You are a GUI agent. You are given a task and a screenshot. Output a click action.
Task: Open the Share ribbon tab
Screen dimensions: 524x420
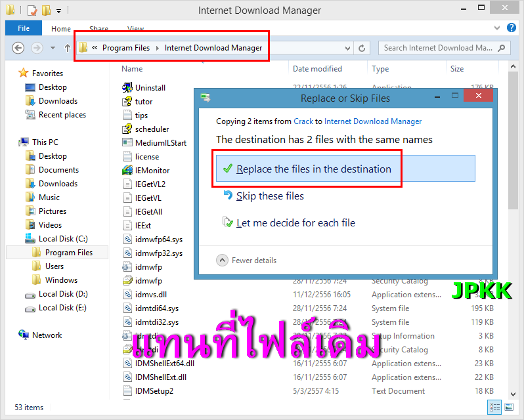click(98, 29)
